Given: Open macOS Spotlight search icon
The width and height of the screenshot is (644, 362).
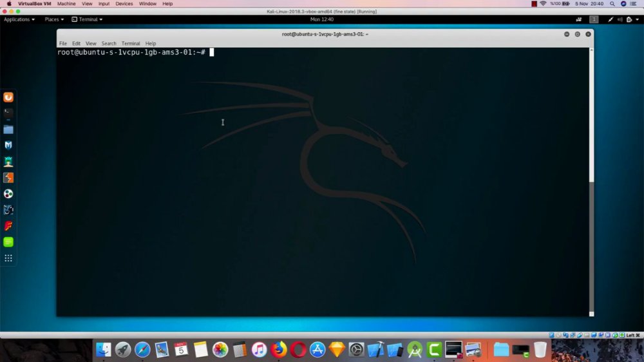Looking at the screenshot, I should click(612, 4).
